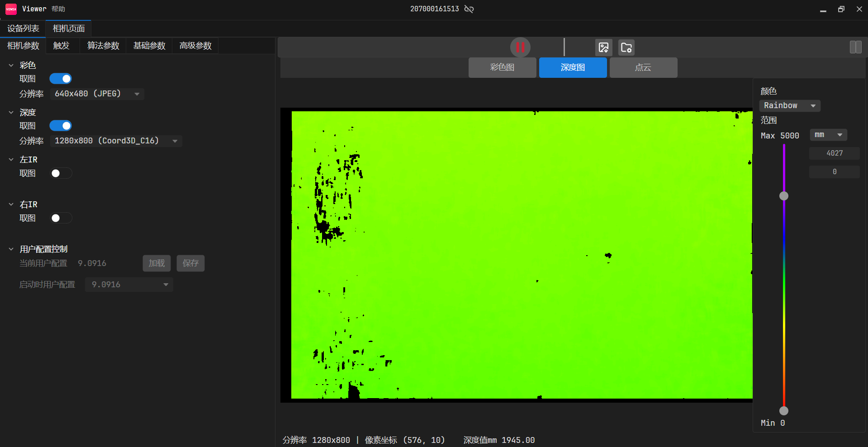Show the 彩色图 view
This screenshot has height=447, width=868.
click(502, 67)
